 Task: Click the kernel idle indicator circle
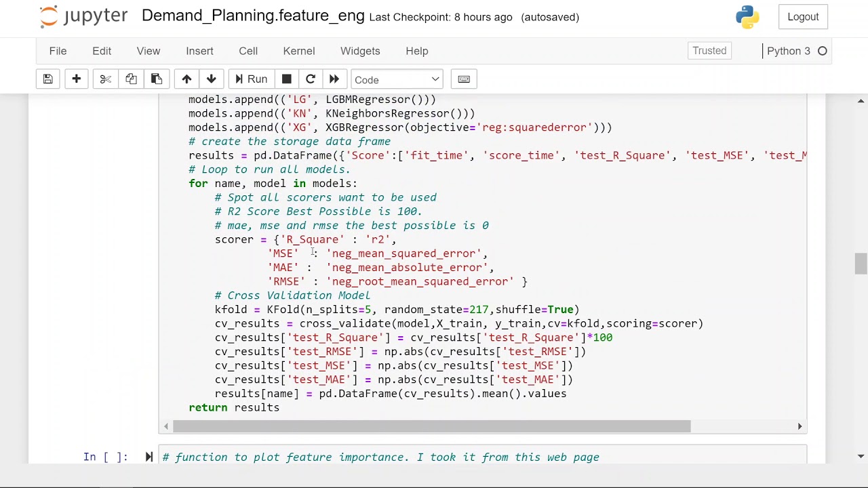tap(823, 51)
